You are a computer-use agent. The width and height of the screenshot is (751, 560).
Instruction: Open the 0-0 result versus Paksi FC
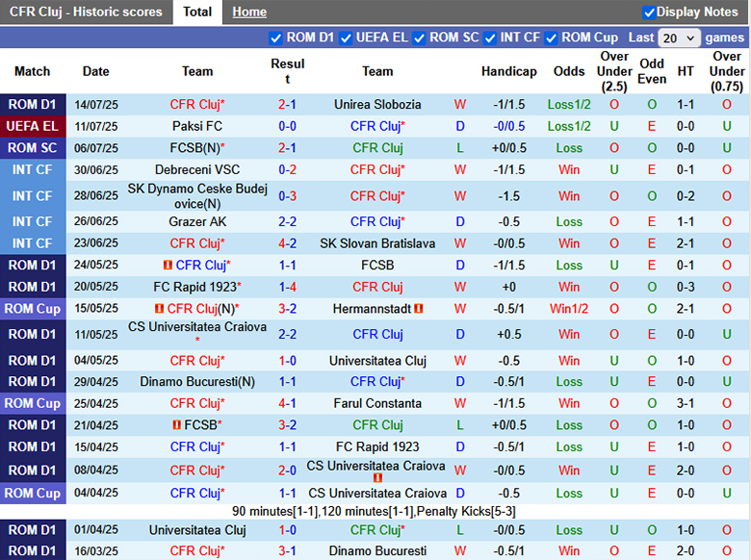287,126
